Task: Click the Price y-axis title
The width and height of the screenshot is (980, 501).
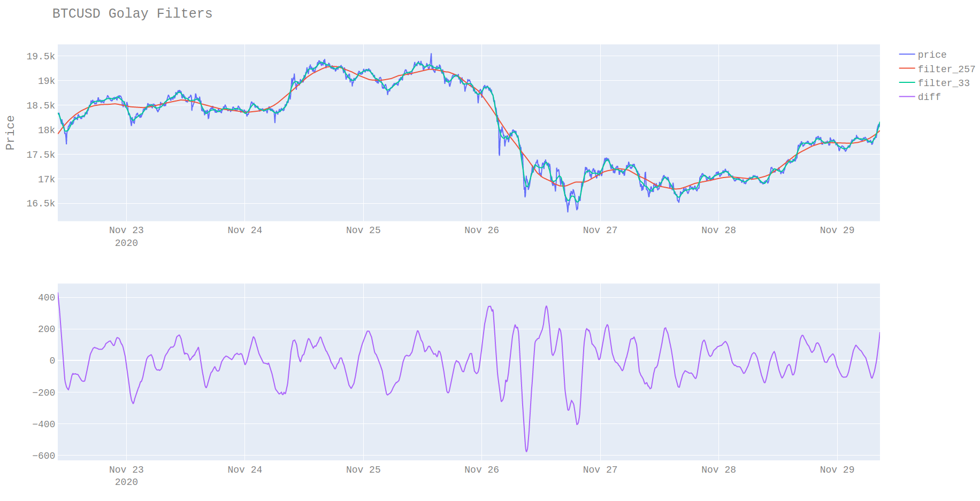Action: (10, 133)
